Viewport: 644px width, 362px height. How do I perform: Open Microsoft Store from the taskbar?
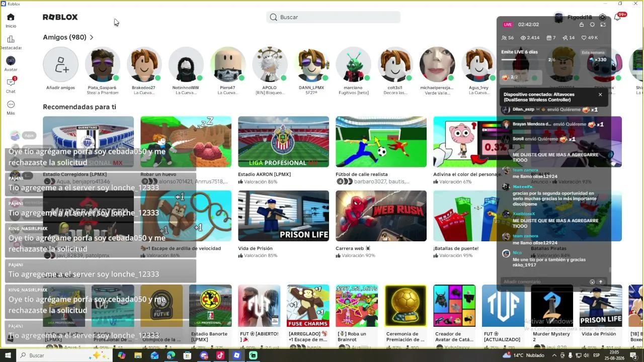[x=187, y=355]
